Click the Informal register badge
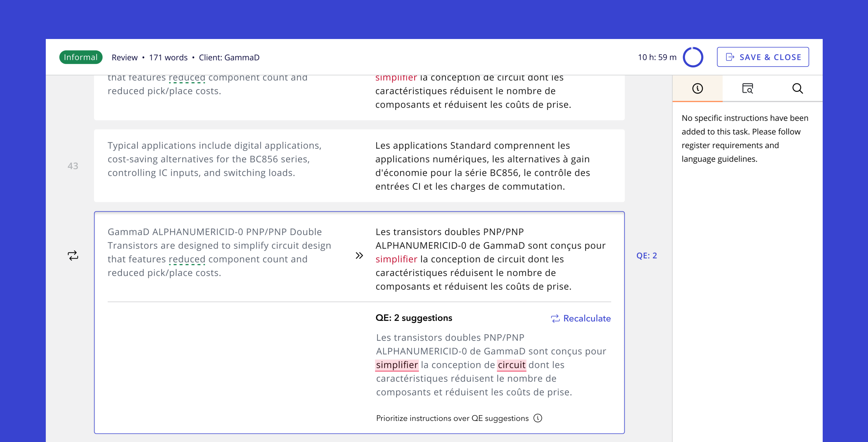Viewport: 868px width, 442px height. (x=80, y=57)
